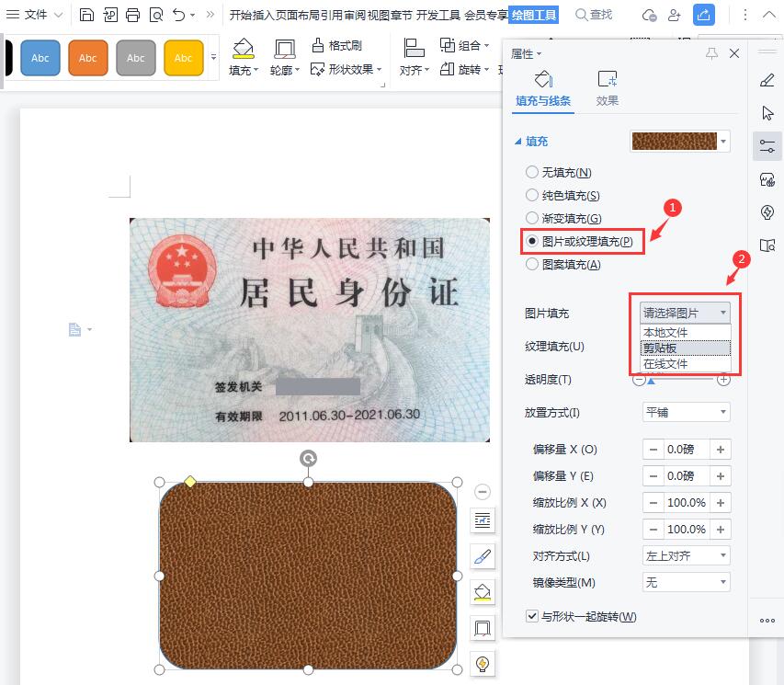Click the floating brush style icon beside shape
784x685 pixels.
pos(483,556)
